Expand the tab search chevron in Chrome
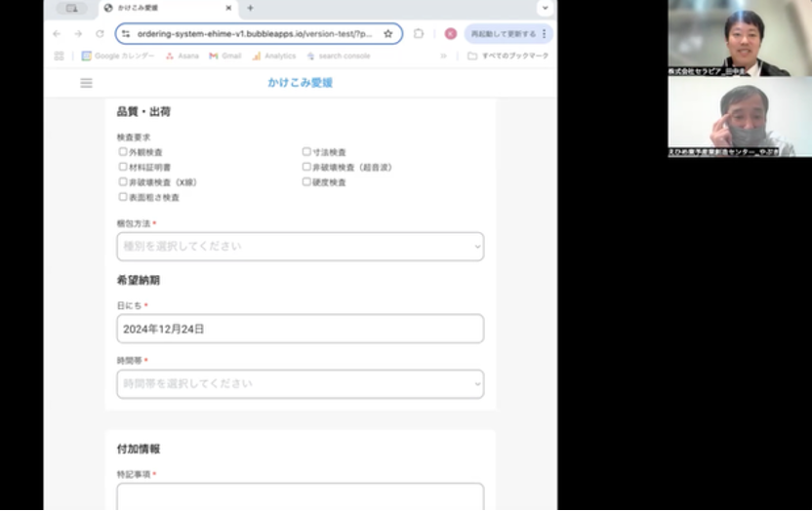The image size is (812, 511). [x=544, y=8]
